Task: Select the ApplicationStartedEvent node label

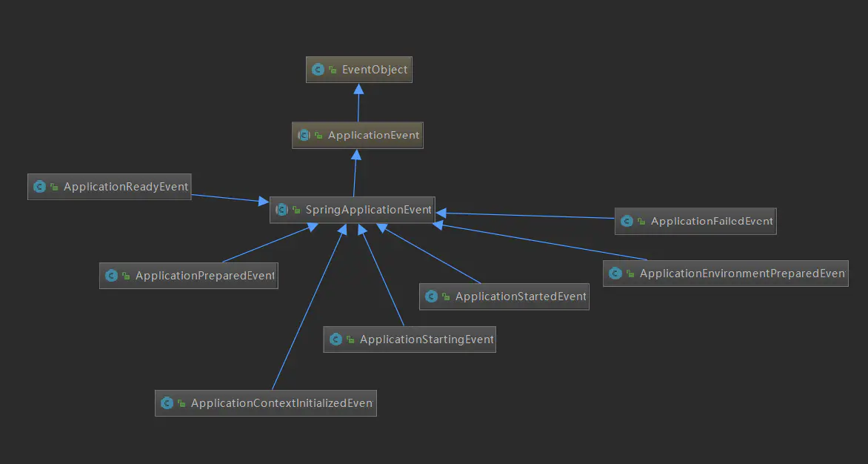Action: [x=521, y=296]
